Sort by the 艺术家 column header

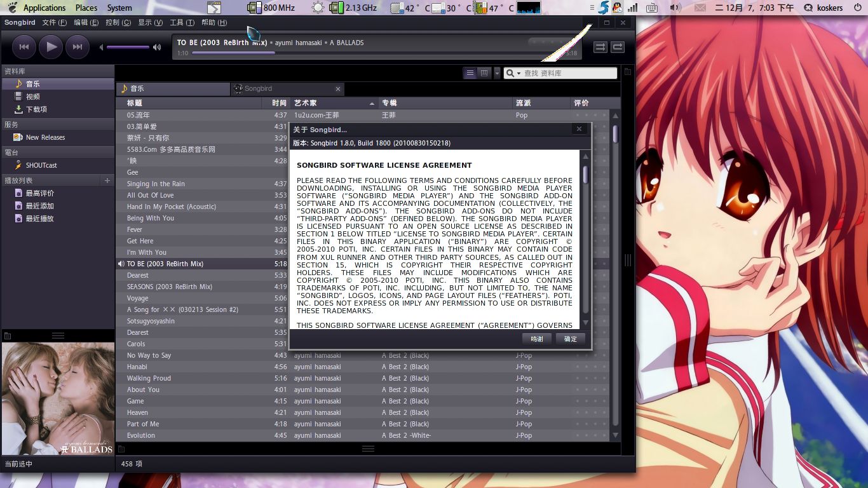tap(334, 103)
